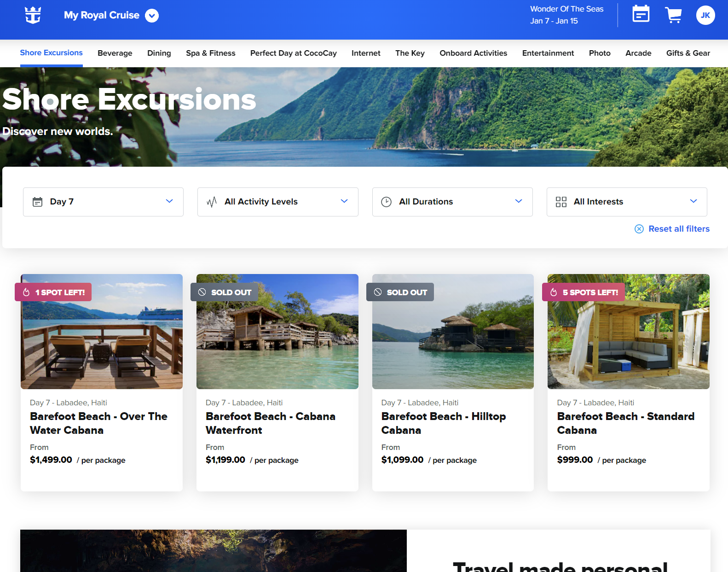The width and height of the screenshot is (728, 572).
Task: Click the 1 Spot Left badge
Action: click(53, 292)
